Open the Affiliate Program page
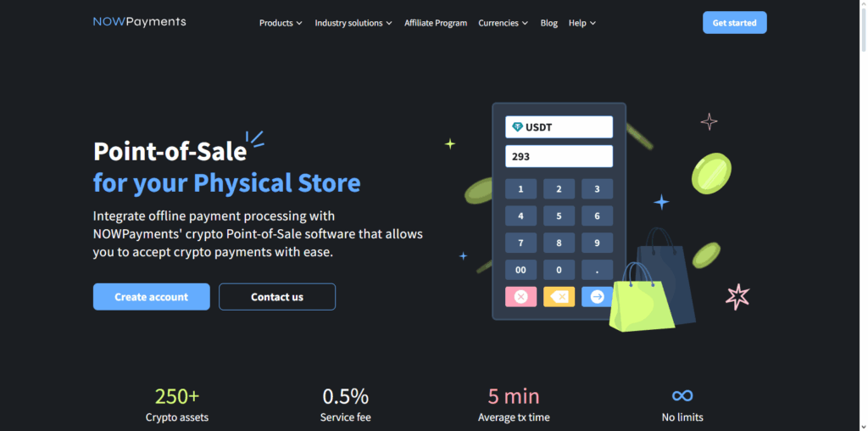The height and width of the screenshot is (431, 868). coord(436,23)
